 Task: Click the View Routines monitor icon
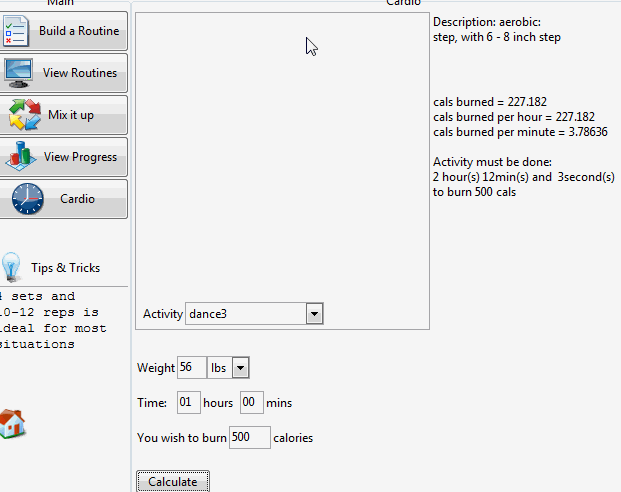pyautogui.click(x=18, y=73)
